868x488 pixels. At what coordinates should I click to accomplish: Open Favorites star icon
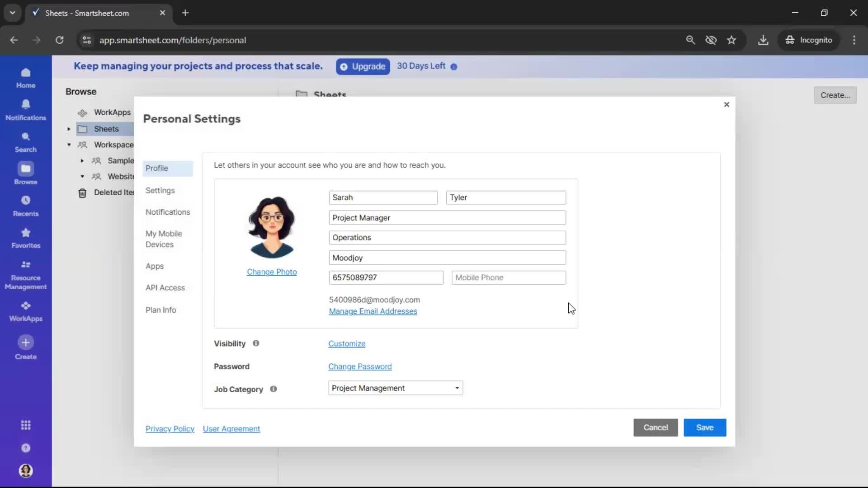26,233
